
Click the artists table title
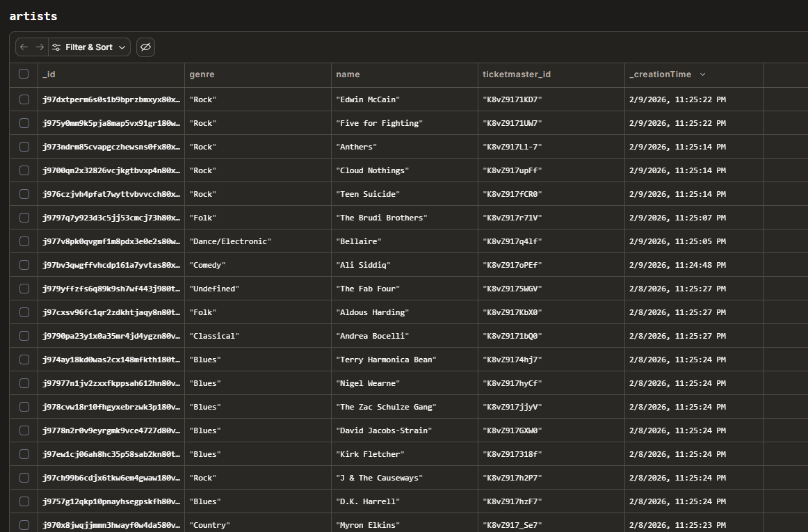point(33,16)
